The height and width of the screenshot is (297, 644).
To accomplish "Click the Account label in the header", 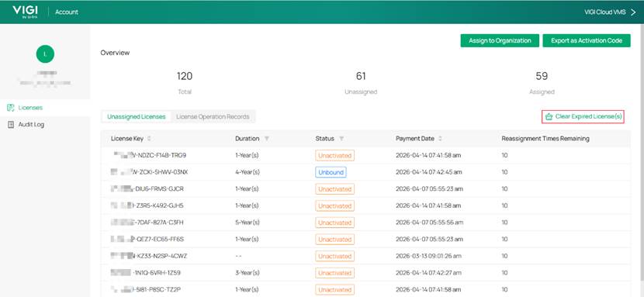I will point(67,12).
